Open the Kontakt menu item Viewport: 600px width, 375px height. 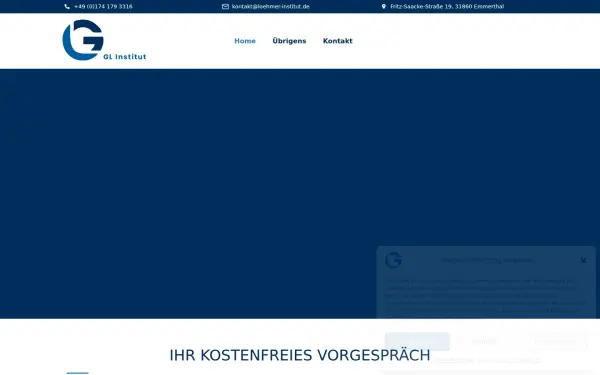338,41
